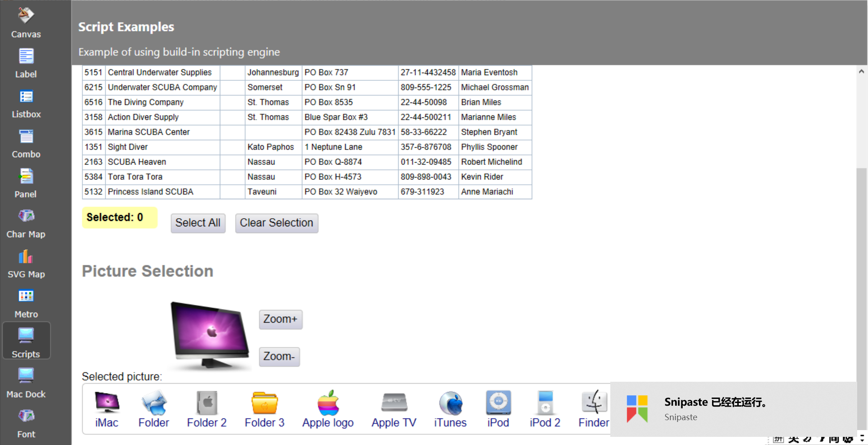Open the Metro style demo
868x445 pixels.
click(26, 302)
